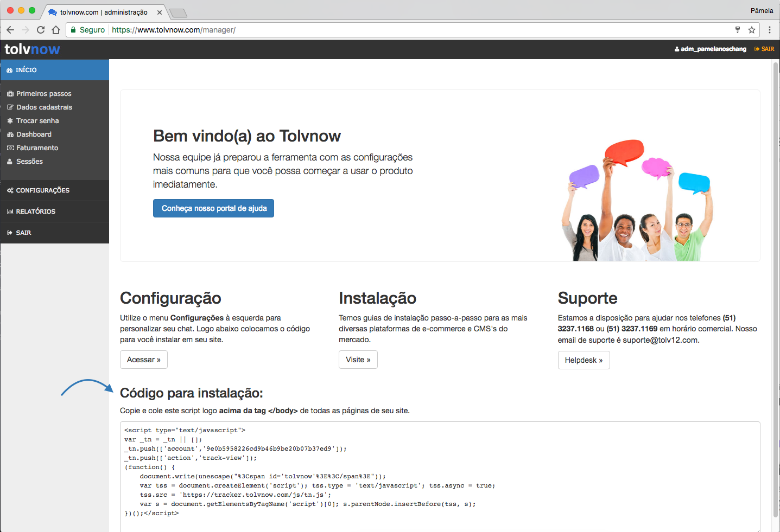This screenshot has height=532, width=780.
Task: Click the Dados cadastrais edit icon
Action: point(10,107)
